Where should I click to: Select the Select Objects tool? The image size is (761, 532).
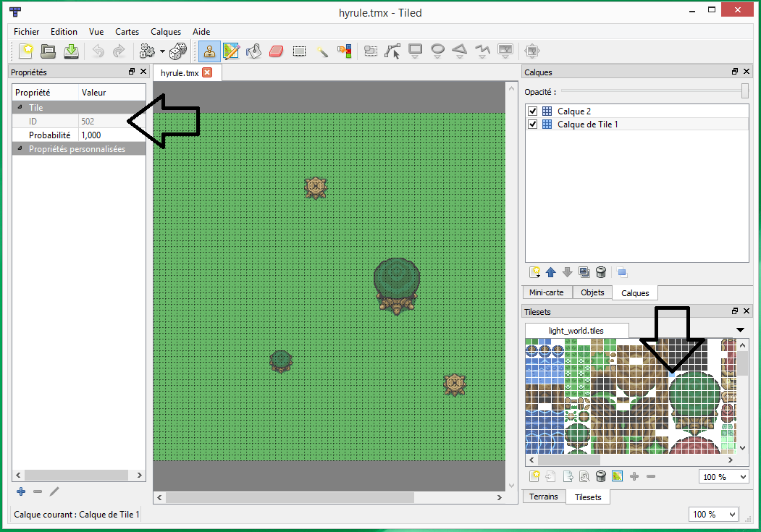point(370,51)
